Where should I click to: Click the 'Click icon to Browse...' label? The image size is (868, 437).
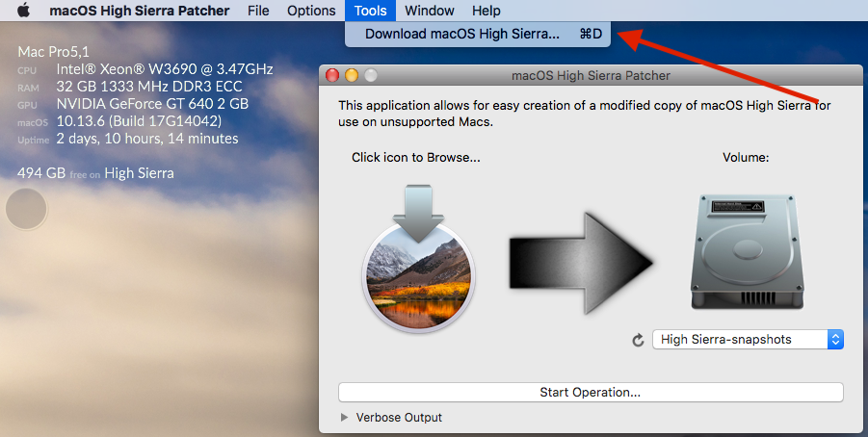(416, 157)
